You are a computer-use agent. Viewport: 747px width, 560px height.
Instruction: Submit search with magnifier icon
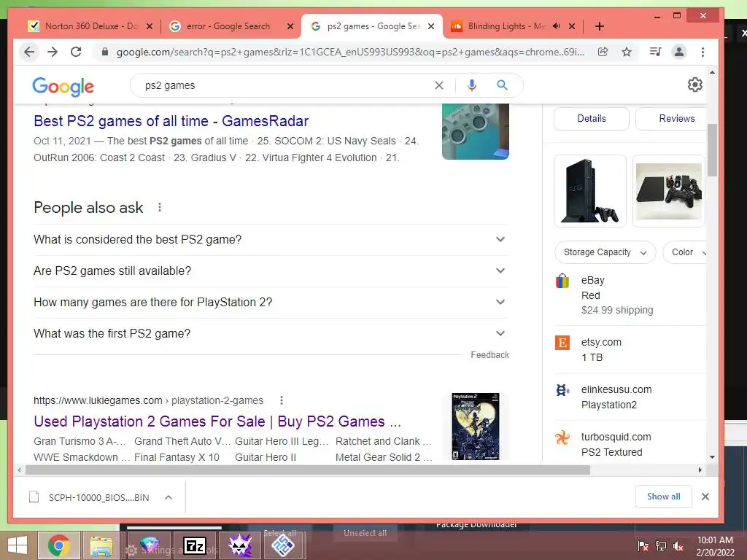(x=502, y=85)
